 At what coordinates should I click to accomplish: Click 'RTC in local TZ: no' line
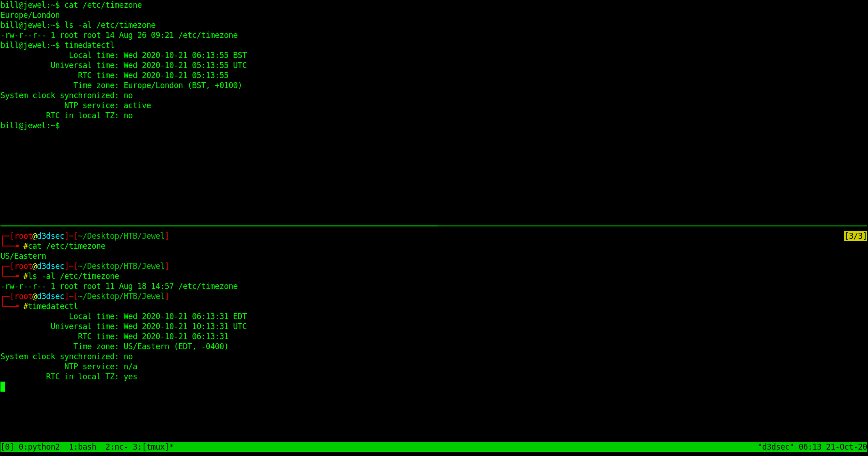89,115
